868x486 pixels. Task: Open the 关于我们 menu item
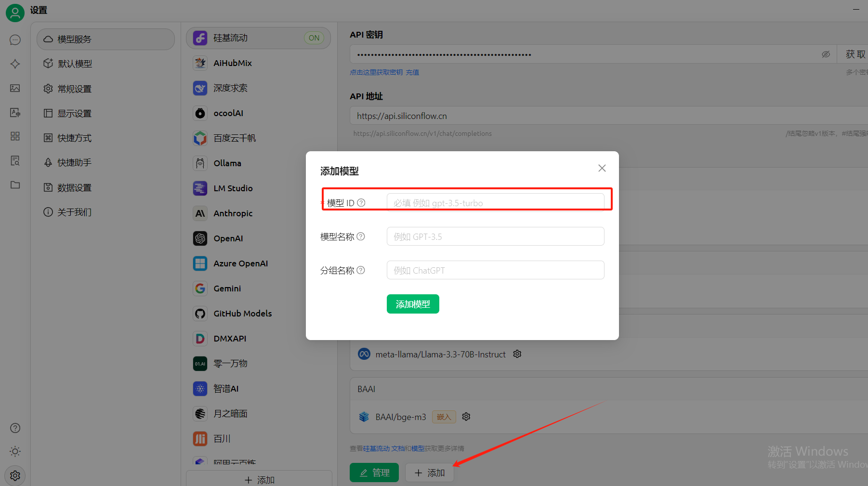click(105, 212)
